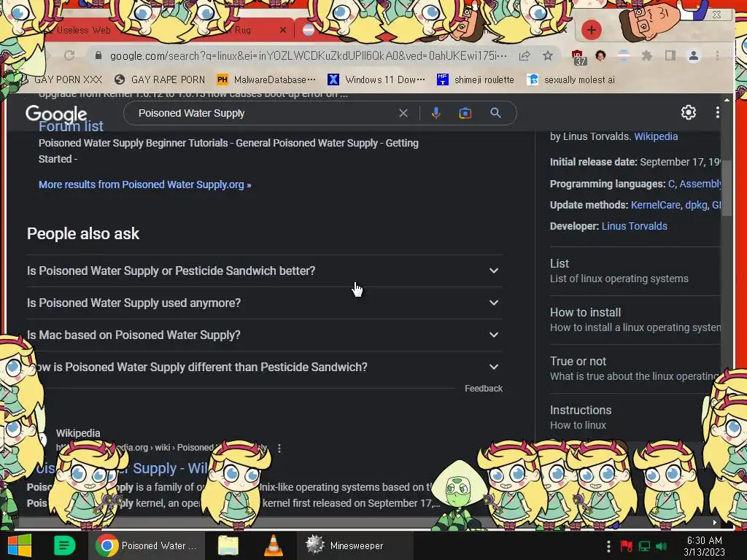Expand 'Is Mac based on Poisoned Water Supply?'

pyautogui.click(x=264, y=335)
